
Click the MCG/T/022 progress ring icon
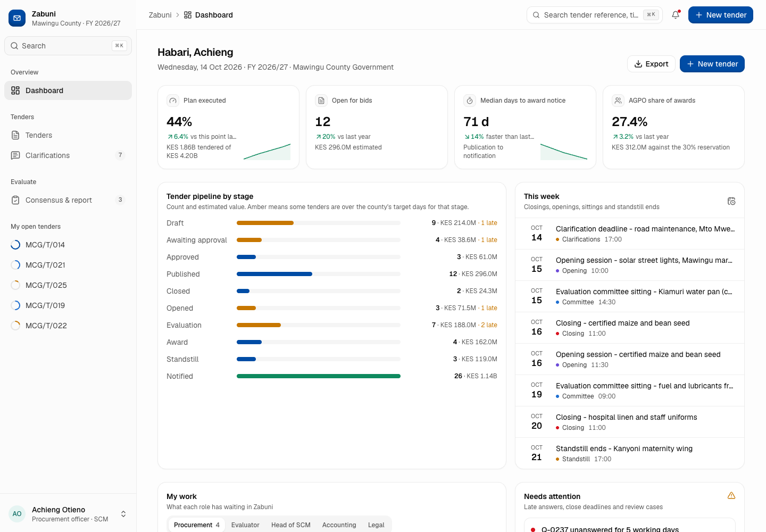(x=15, y=326)
